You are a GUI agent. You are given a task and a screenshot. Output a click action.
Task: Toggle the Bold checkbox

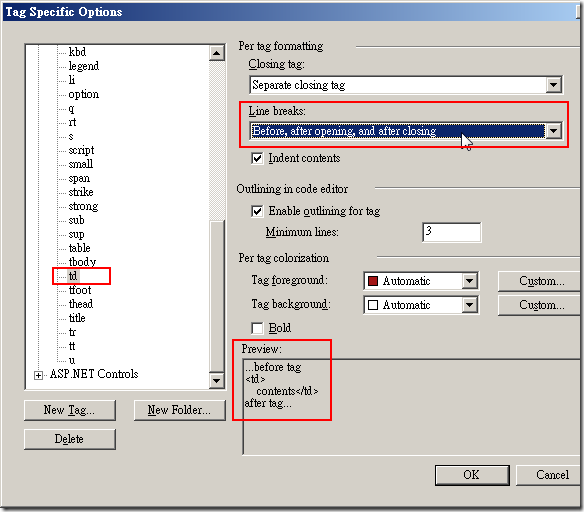coord(257,328)
